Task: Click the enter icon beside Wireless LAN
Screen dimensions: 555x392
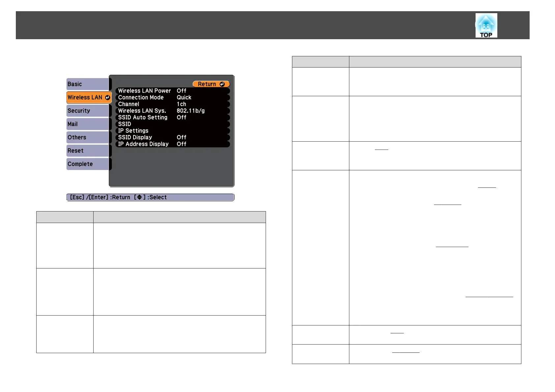Action: 107,98
